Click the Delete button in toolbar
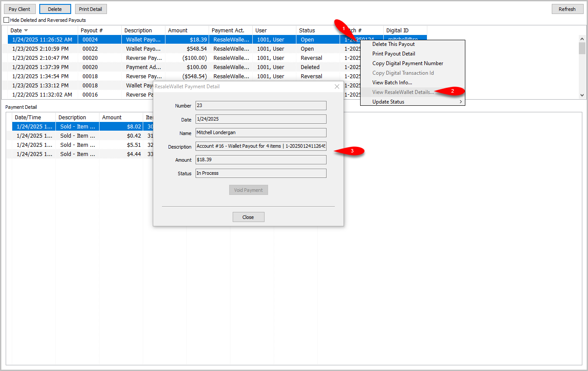588x371 pixels. pyautogui.click(x=55, y=9)
